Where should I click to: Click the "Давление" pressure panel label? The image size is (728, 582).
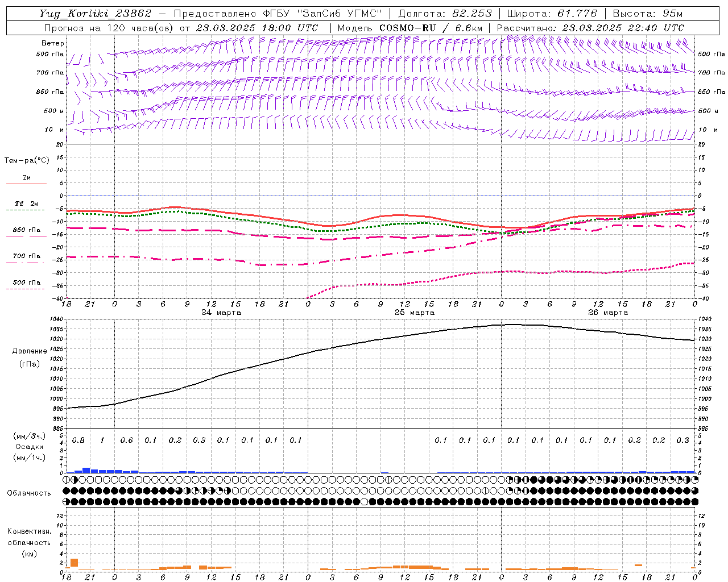point(28,351)
